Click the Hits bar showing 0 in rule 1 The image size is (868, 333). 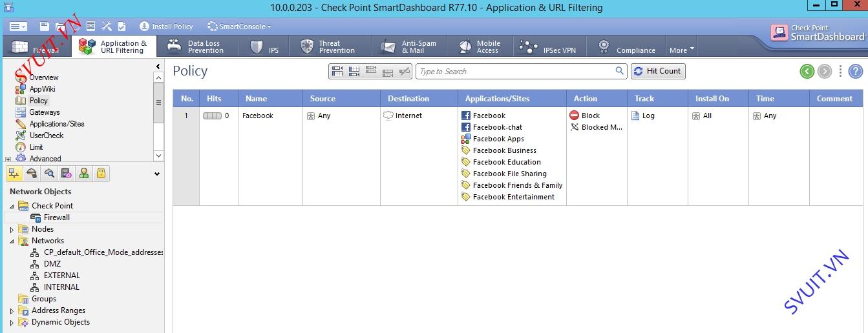tap(216, 116)
